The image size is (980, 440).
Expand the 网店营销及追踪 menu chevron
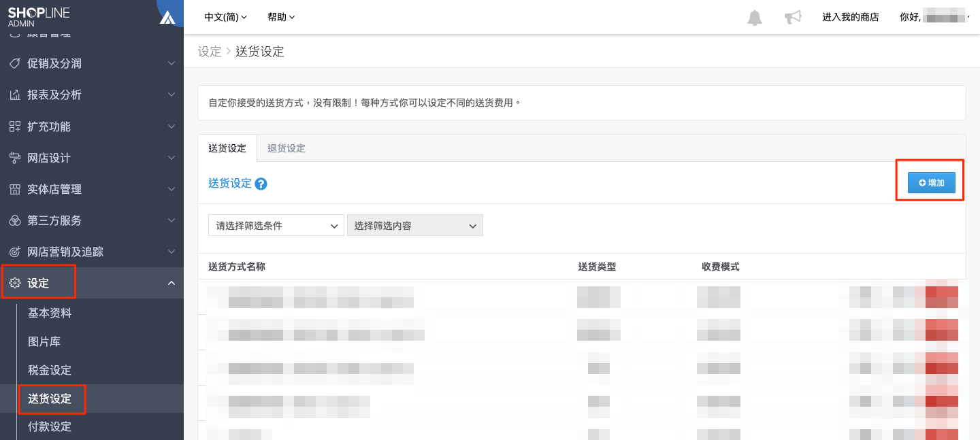pos(171,252)
